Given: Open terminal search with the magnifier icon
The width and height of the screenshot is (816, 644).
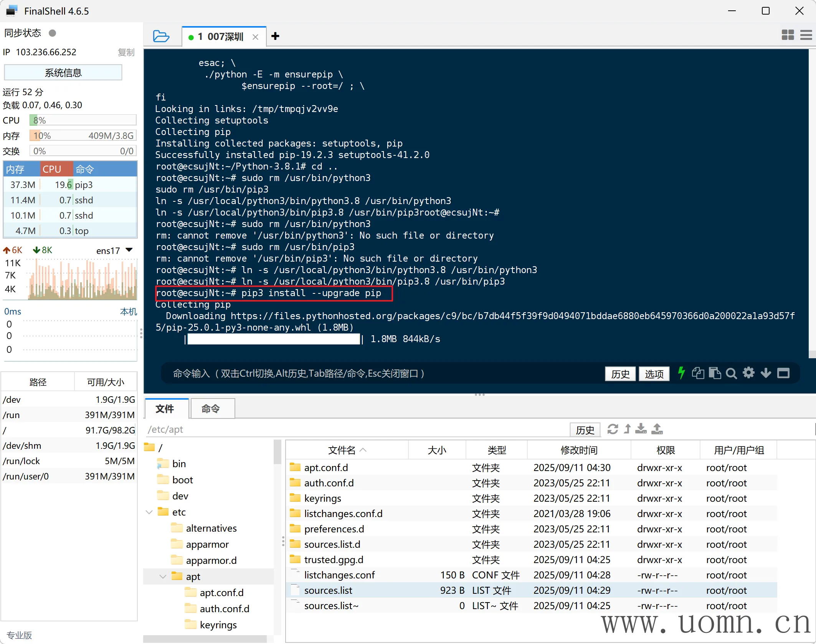Looking at the screenshot, I should coord(732,373).
